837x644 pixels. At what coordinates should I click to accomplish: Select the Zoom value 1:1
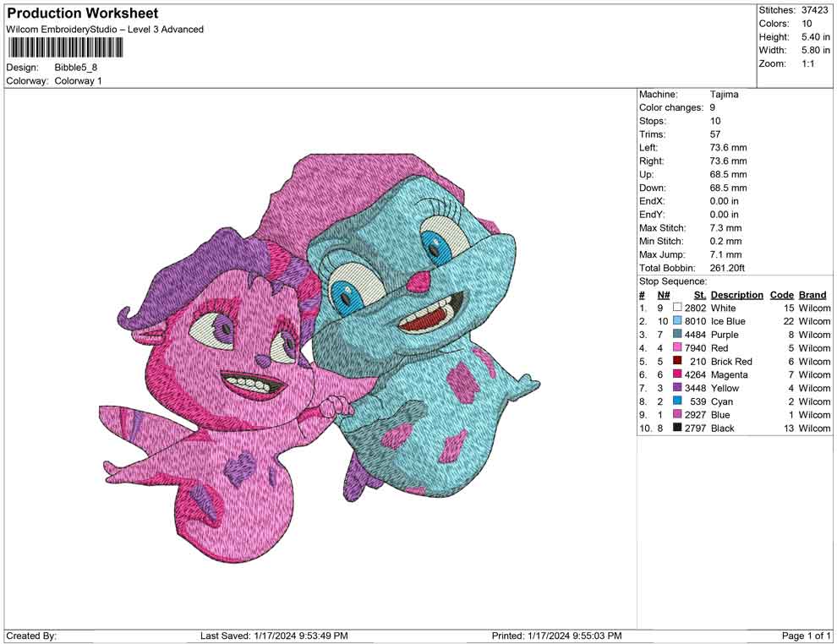(807, 63)
